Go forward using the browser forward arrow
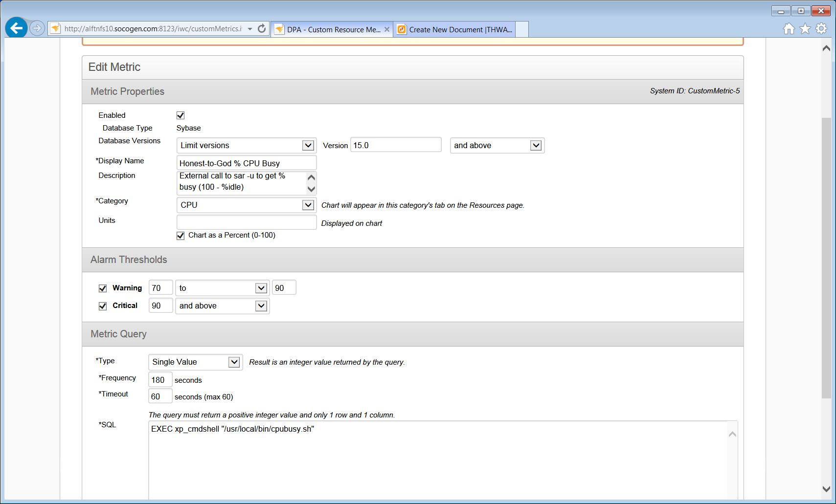Image resolution: width=836 pixels, height=504 pixels. coord(37,28)
